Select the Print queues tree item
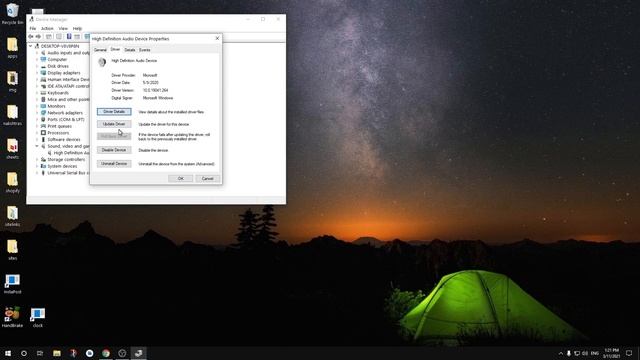This screenshot has width=640, height=360. pos(60,126)
